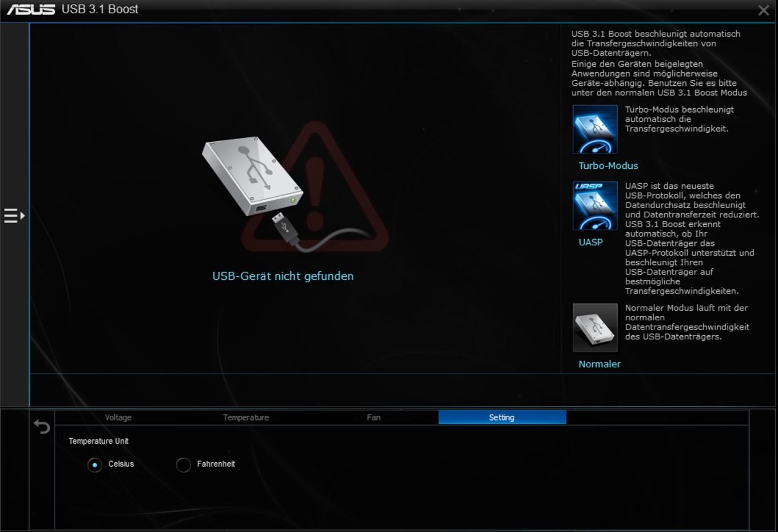Click the 'USB-Gerät nicht gefunden' message
The image size is (778, 532).
coord(283,276)
